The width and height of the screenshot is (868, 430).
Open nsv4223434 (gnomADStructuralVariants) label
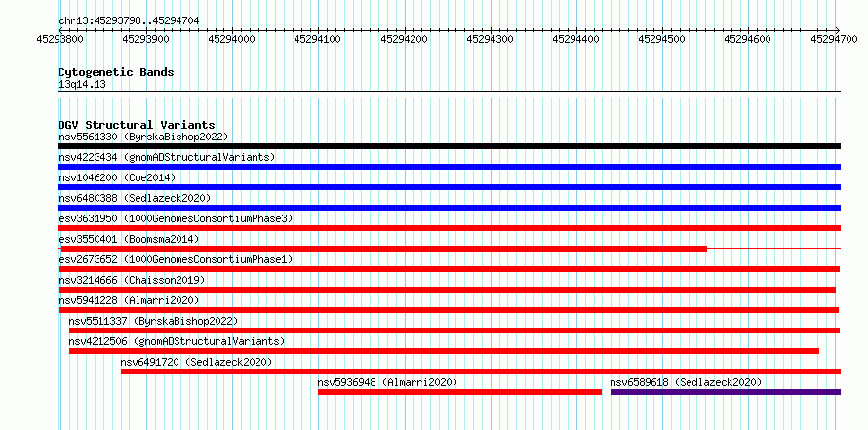click(167, 157)
